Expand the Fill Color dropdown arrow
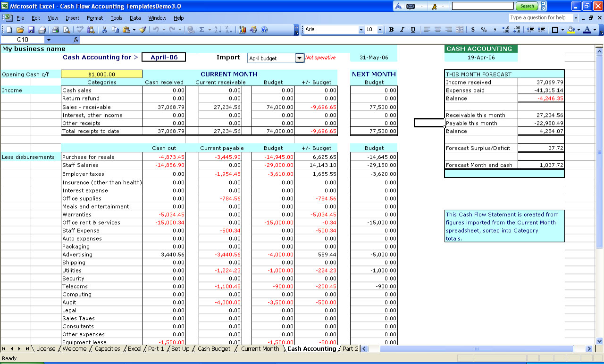 (579, 30)
